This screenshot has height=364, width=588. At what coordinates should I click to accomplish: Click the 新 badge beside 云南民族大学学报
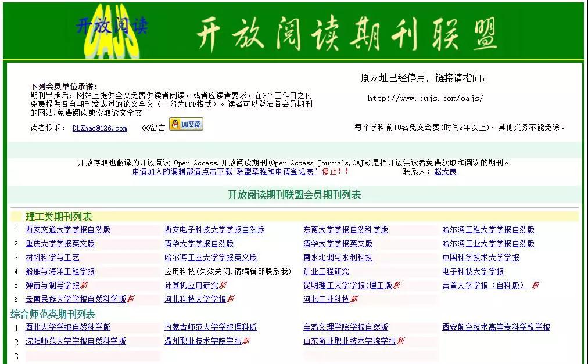point(131,299)
